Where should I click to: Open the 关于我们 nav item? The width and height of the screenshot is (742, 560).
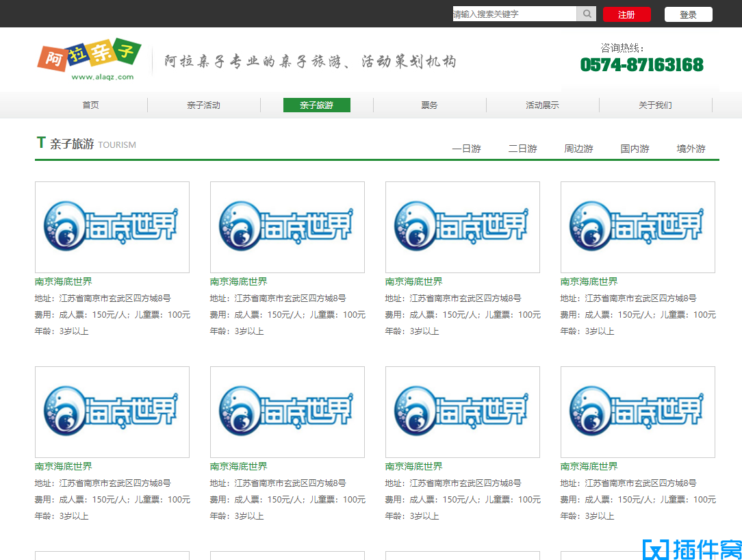655,105
